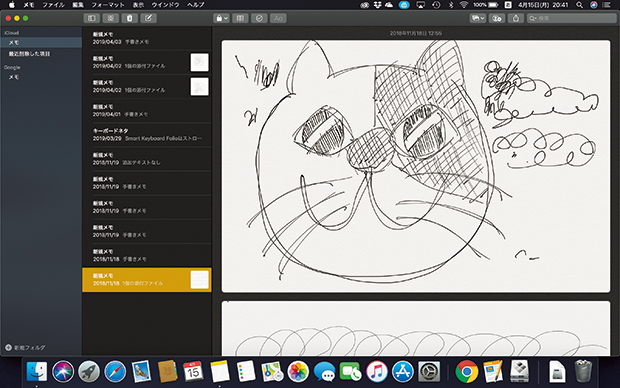Image resolution: width=620 pixels, height=388 pixels.
Task: Open the Apple menu
Action: click(x=11, y=5)
